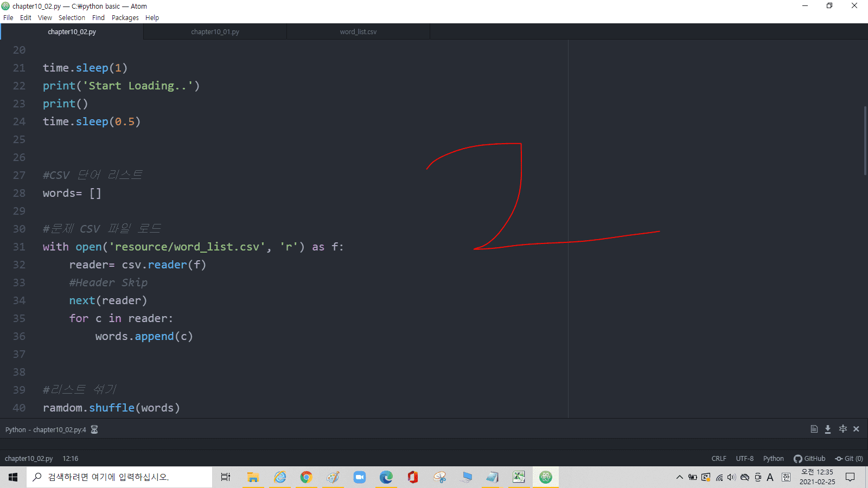Click the line 'for c in reader:'
Viewport: 868px width, 488px height.
point(121,318)
